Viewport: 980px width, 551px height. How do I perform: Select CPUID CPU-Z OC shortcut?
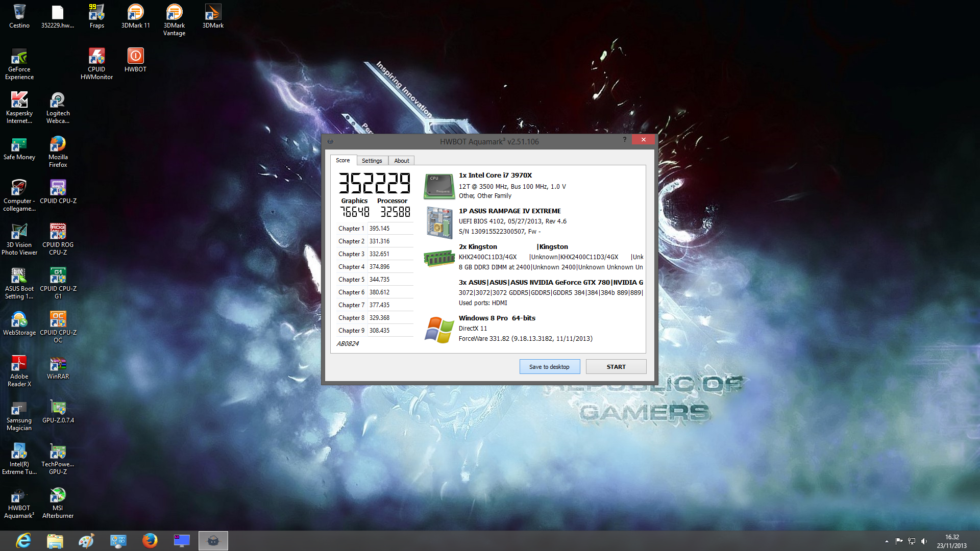(58, 327)
